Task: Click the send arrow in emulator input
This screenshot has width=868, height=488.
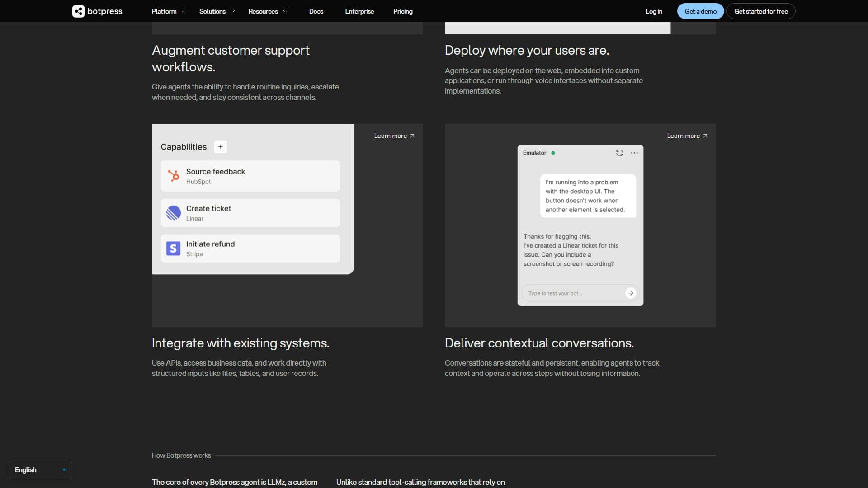Action: [x=630, y=293]
